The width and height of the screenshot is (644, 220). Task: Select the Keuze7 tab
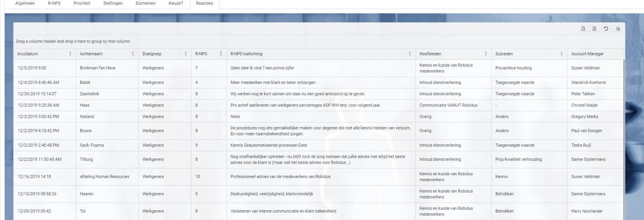[x=176, y=3]
